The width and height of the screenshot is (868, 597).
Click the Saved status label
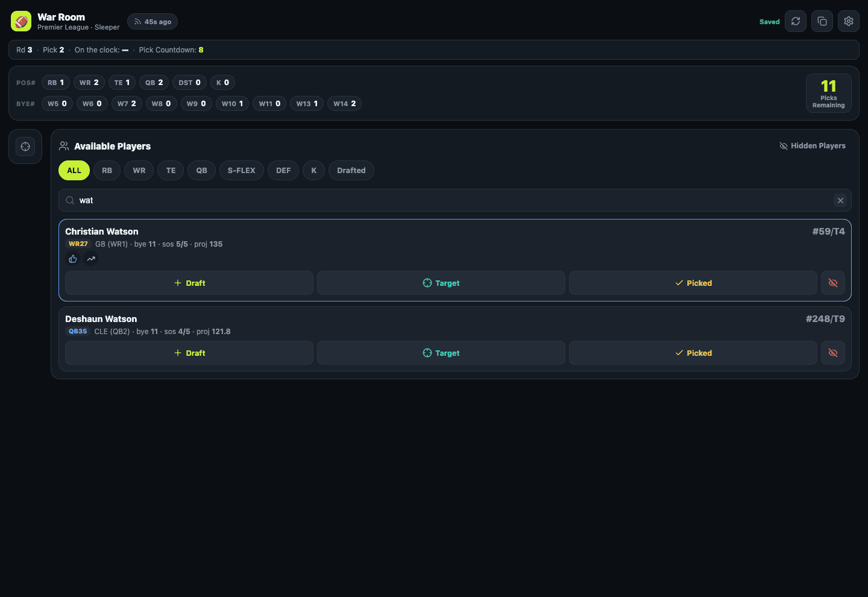pyautogui.click(x=770, y=22)
